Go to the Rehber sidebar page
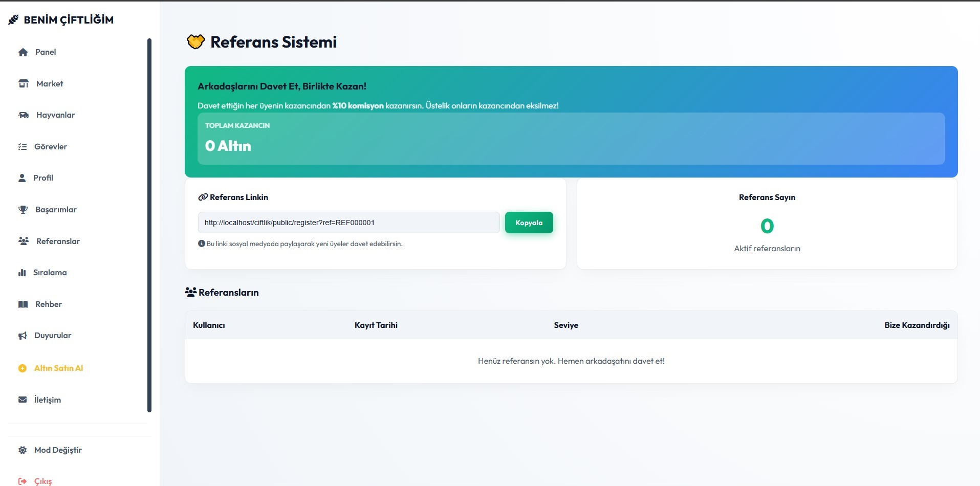This screenshot has height=486, width=980. (x=48, y=304)
